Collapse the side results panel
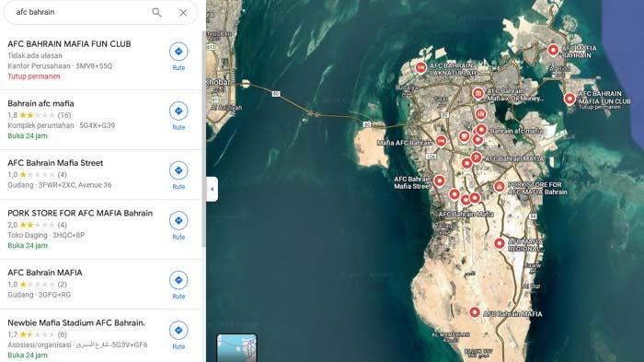The height and width of the screenshot is (362, 644). (212, 189)
